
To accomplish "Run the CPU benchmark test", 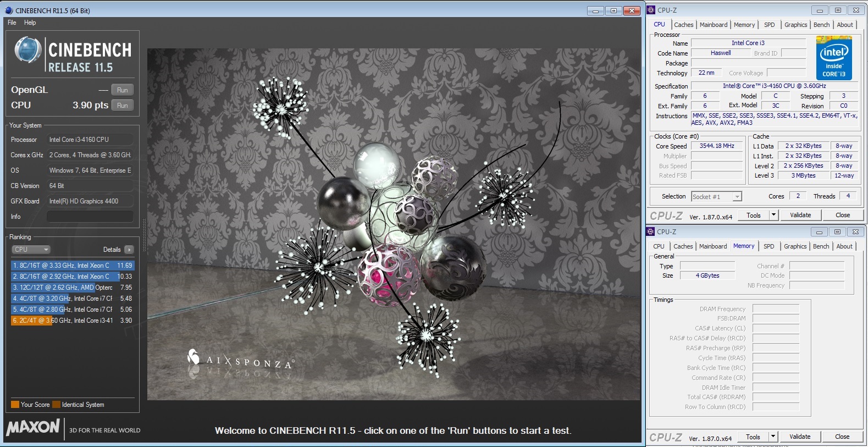I will click(123, 106).
